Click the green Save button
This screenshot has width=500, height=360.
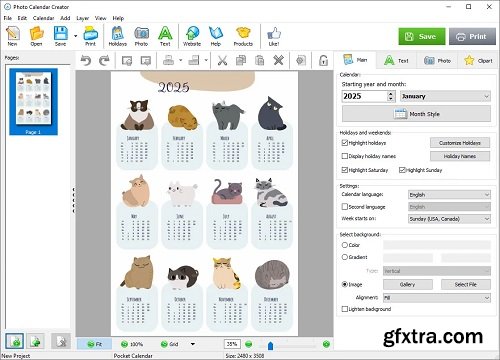[x=422, y=36]
